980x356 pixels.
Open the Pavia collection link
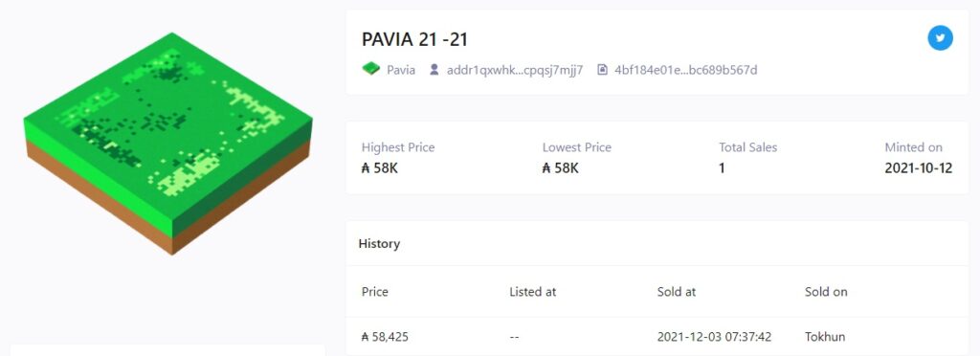click(401, 70)
